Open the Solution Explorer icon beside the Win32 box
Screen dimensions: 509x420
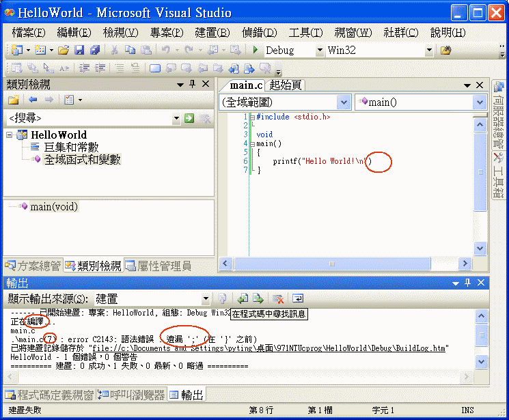pyautogui.click(x=446, y=50)
